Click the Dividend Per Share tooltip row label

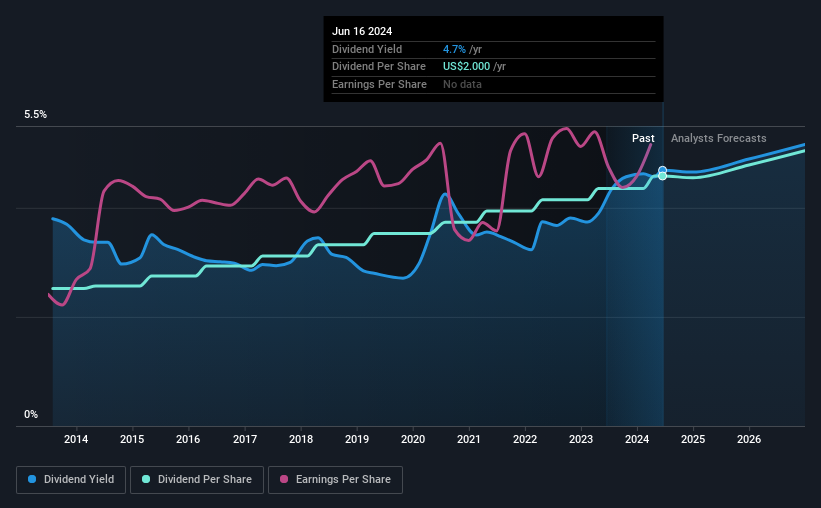[379, 67]
